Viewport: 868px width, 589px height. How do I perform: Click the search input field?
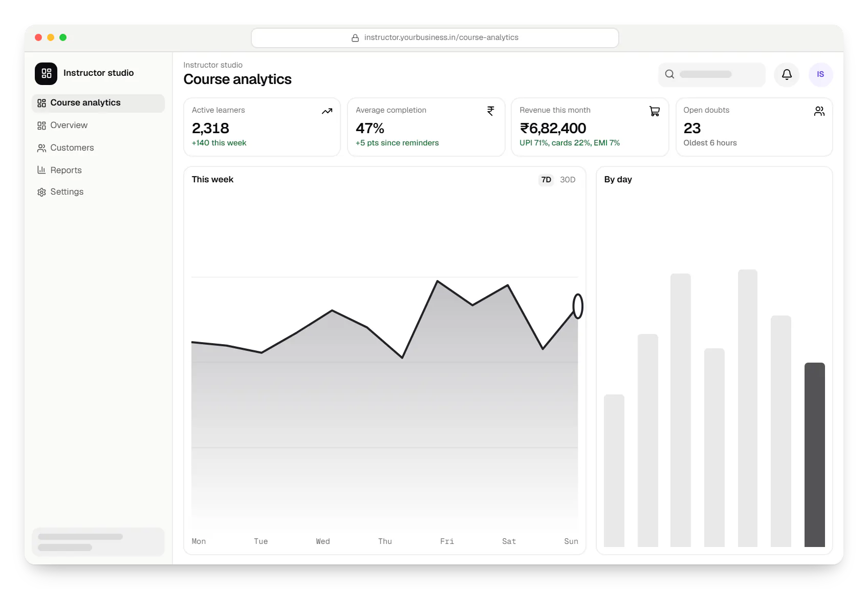tap(712, 74)
